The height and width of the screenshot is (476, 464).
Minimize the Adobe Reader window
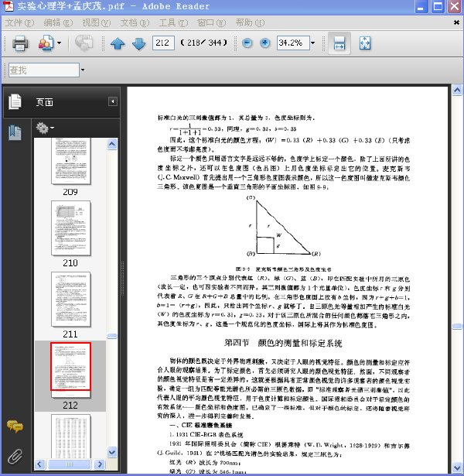[x=421, y=6]
